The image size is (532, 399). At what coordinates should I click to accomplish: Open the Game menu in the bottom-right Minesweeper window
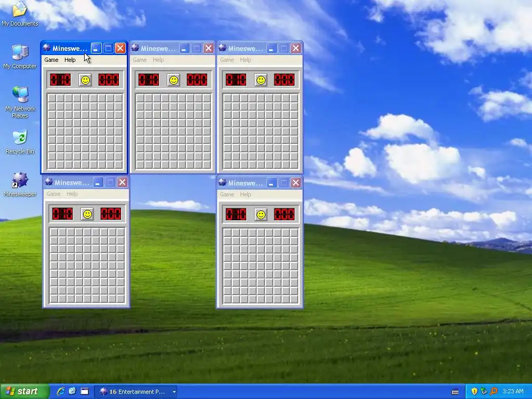(x=227, y=194)
